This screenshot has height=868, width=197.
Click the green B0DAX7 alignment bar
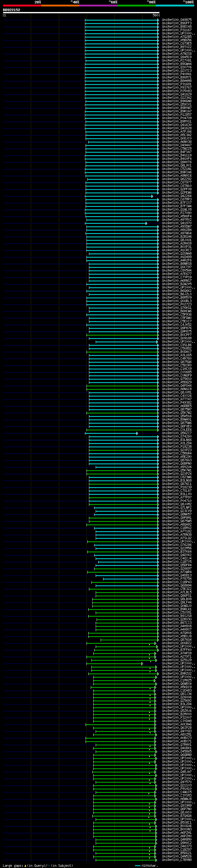click(x=122, y=352)
